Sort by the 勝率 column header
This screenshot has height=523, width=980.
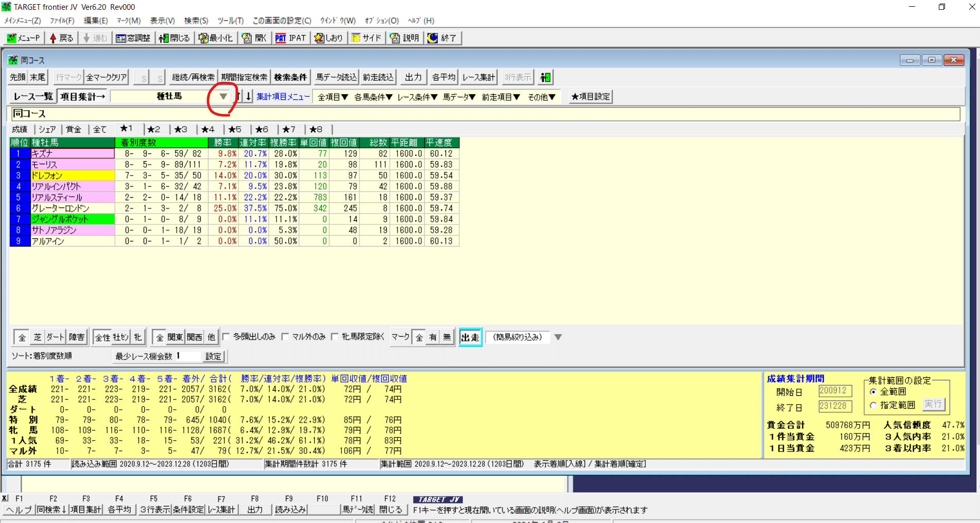tap(223, 143)
